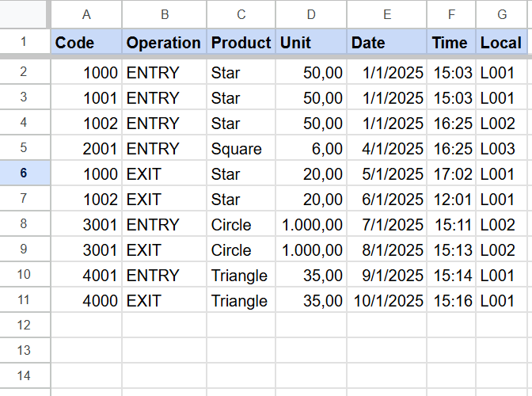Viewport: 532px width, 396px height.
Task: Select empty cell A12
Action: pyautogui.click(x=86, y=325)
